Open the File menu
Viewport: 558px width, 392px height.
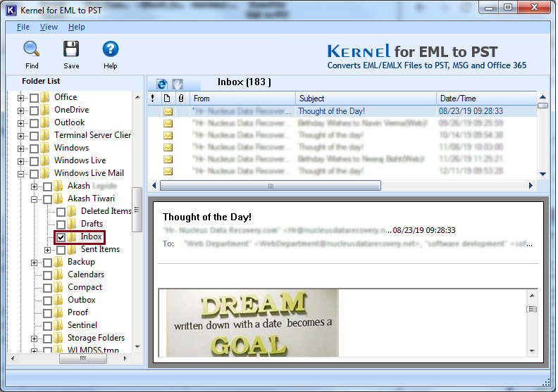tap(23, 27)
